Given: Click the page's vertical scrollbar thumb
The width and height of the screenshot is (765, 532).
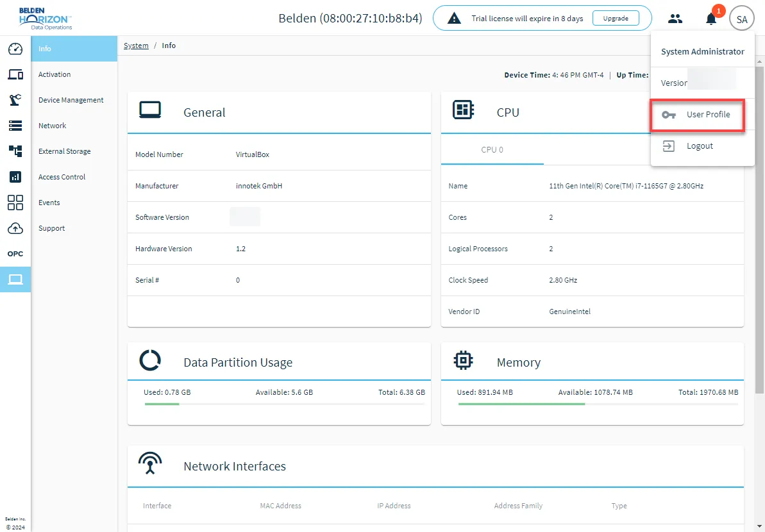Looking at the screenshot, I should tap(760, 229).
